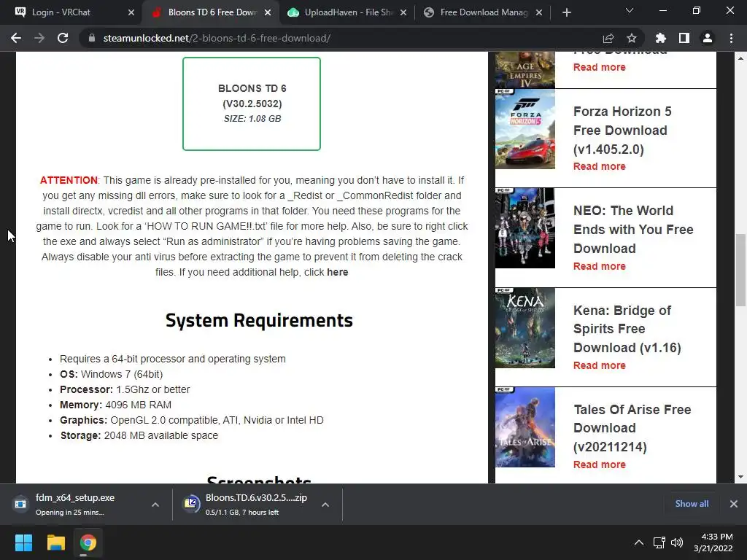
Task: Close the downloads bar
Action: point(734,504)
